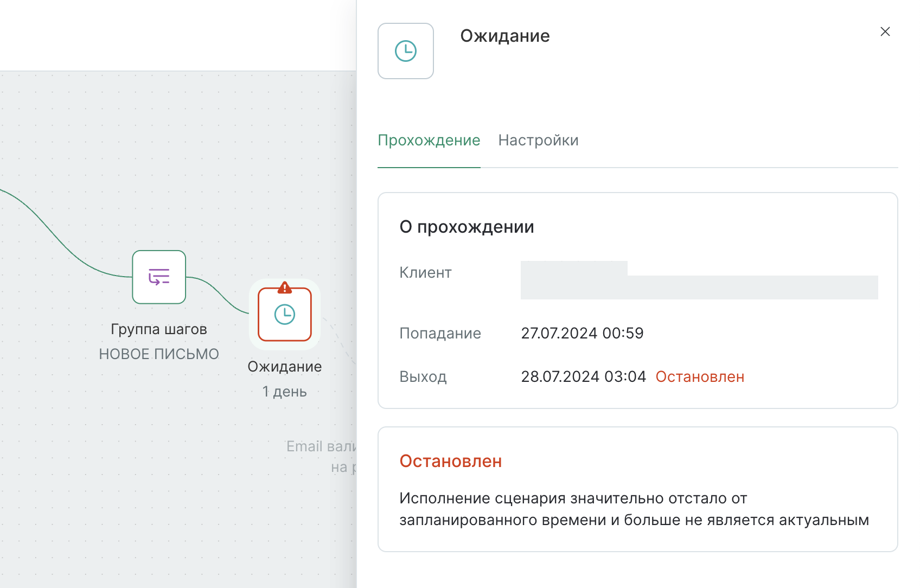This screenshot has height=588, width=920.
Task: Click the blurred Клиент value field
Action: (x=699, y=280)
